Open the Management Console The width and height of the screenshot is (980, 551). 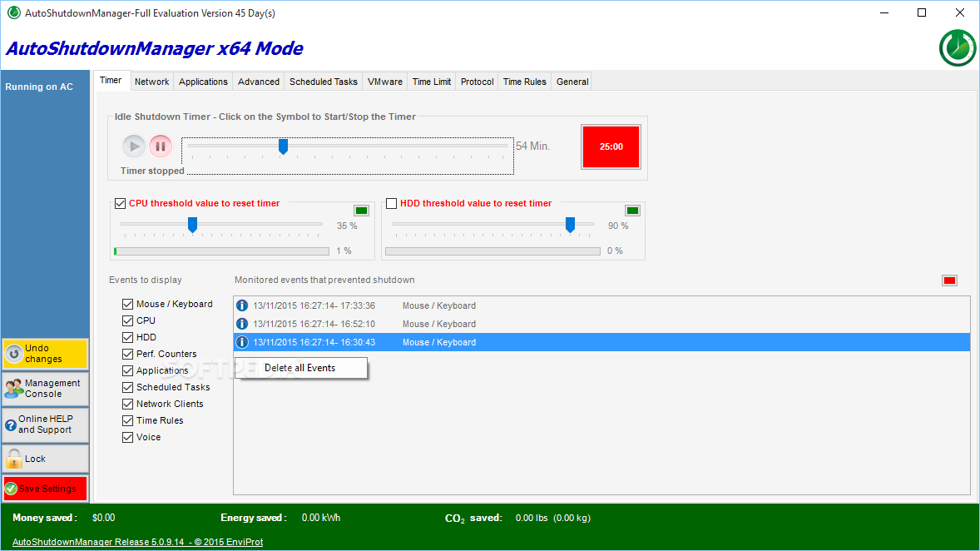[46, 389]
